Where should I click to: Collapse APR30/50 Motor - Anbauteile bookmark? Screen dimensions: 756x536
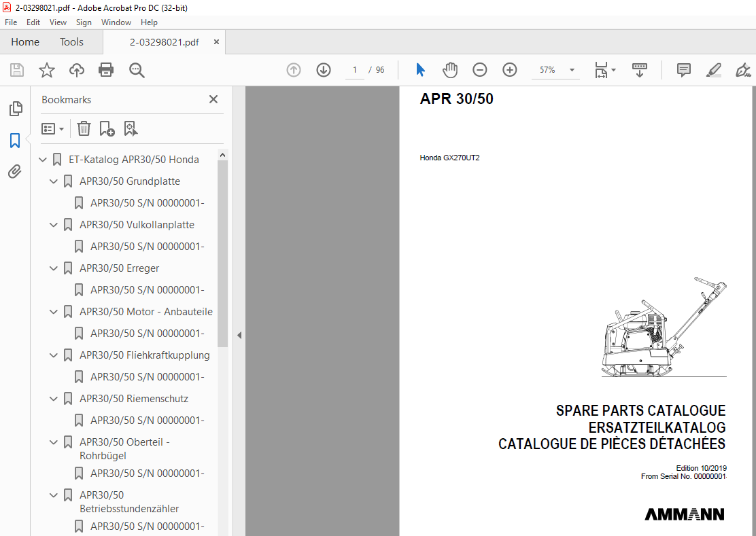point(54,312)
